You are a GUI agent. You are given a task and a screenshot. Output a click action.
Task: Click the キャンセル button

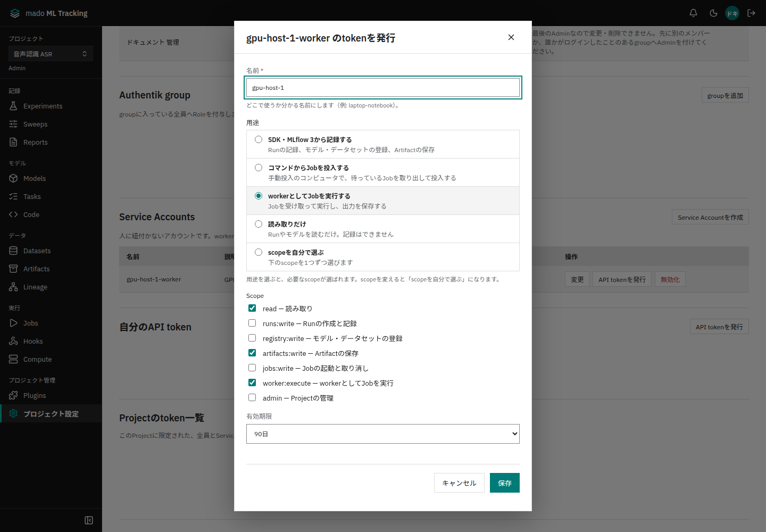coord(459,483)
